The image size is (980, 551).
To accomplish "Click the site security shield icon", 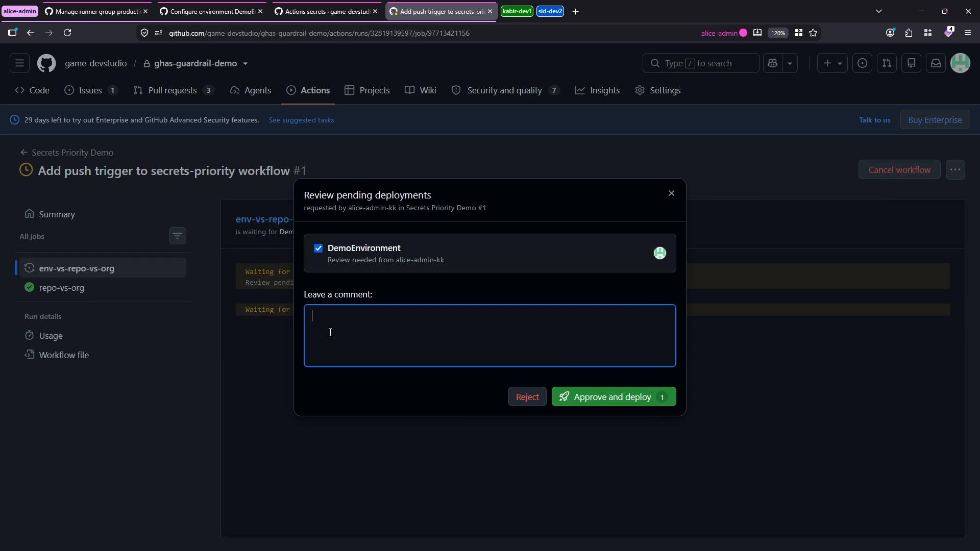I will click(x=144, y=33).
